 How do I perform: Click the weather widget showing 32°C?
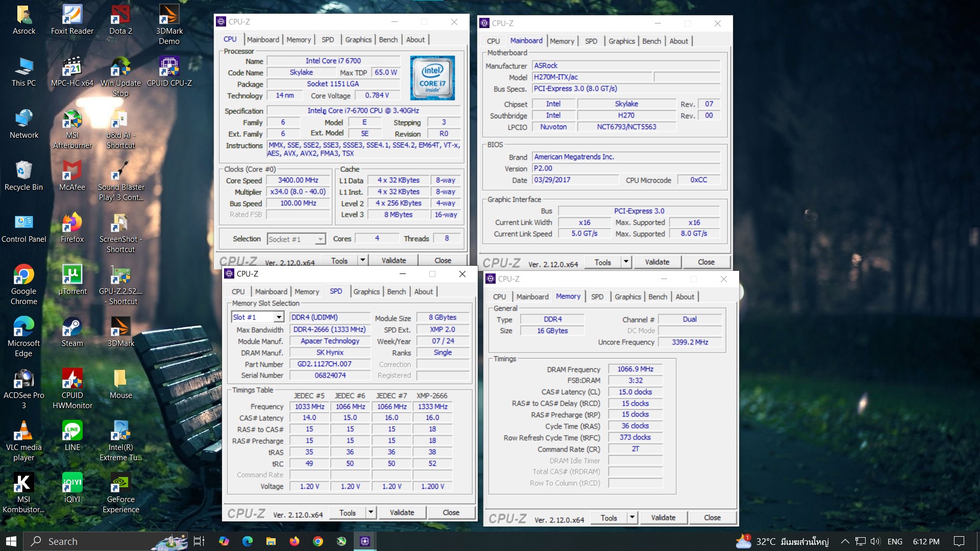[x=782, y=541]
